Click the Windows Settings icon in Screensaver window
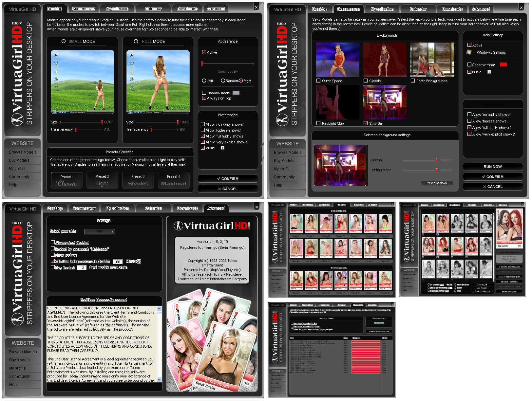 (469, 52)
